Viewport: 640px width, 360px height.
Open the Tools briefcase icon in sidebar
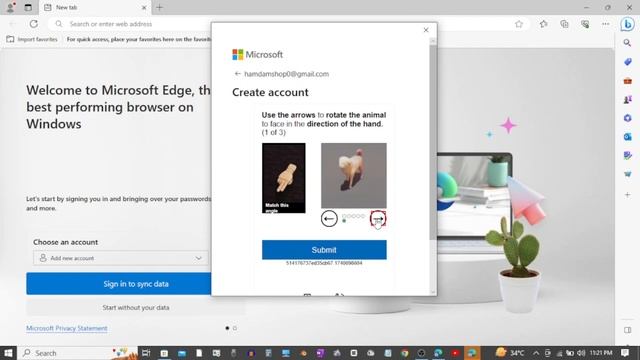[x=627, y=81]
